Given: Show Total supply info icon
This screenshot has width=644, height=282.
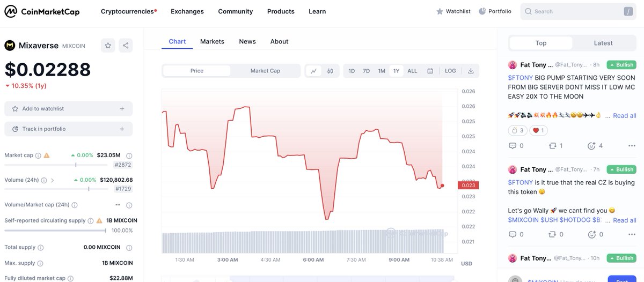Looking at the screenshot, I should click(x=41, y=248).
